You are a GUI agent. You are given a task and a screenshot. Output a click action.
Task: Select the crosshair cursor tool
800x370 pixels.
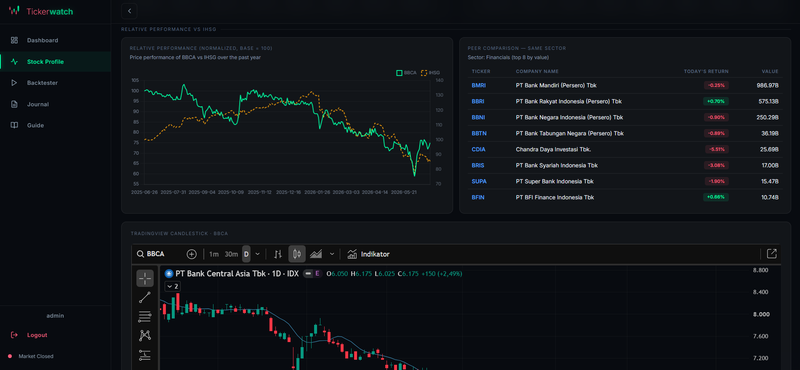click(x=145, y=278)
